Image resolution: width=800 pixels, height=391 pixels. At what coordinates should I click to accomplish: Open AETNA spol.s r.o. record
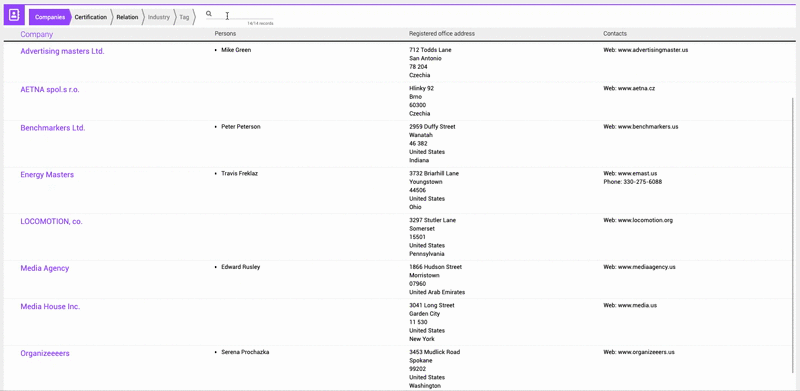[x=50, y=89]
